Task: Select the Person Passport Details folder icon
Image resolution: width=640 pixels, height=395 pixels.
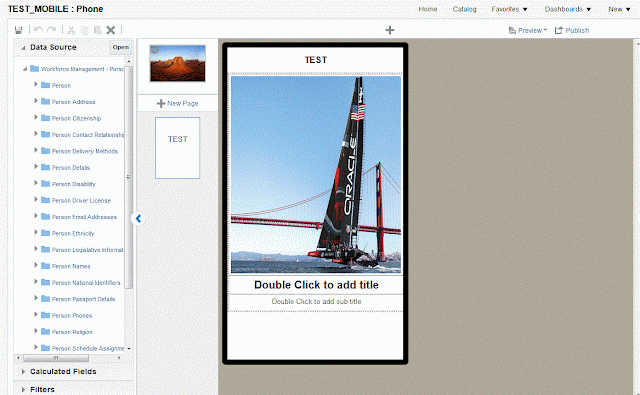Action: [45, 299]
